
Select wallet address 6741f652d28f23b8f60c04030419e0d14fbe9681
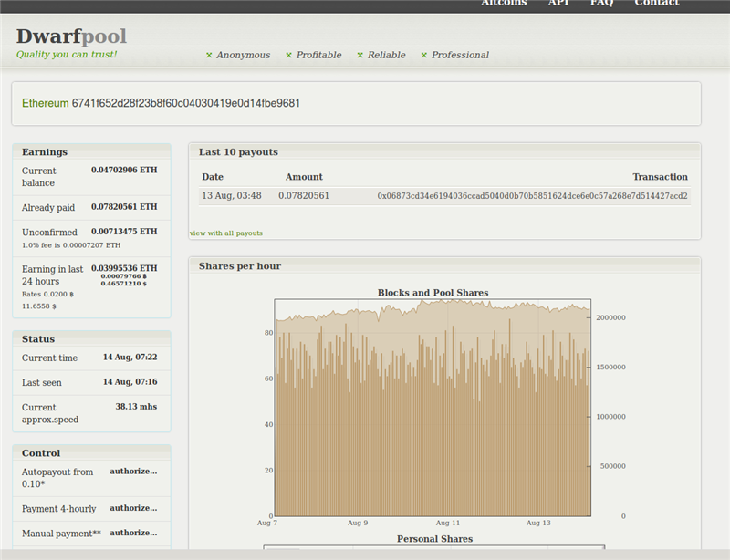186,103
